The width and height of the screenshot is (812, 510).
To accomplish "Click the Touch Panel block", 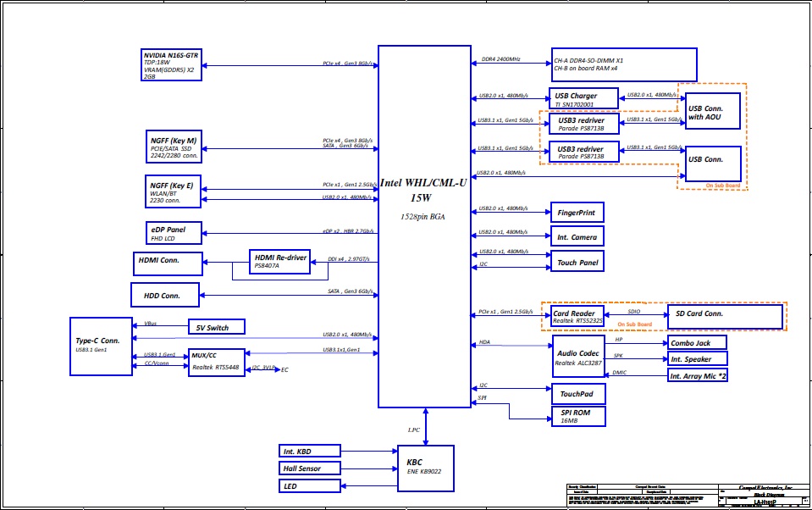I will tap(577, 262).
